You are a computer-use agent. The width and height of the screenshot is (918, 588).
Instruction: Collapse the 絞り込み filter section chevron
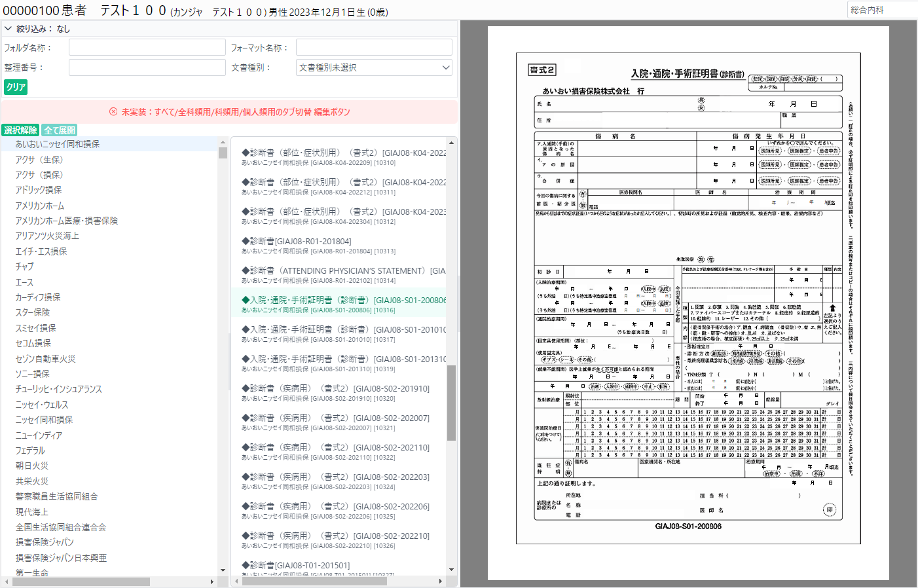pyautogui.click(x=8, y=29)
